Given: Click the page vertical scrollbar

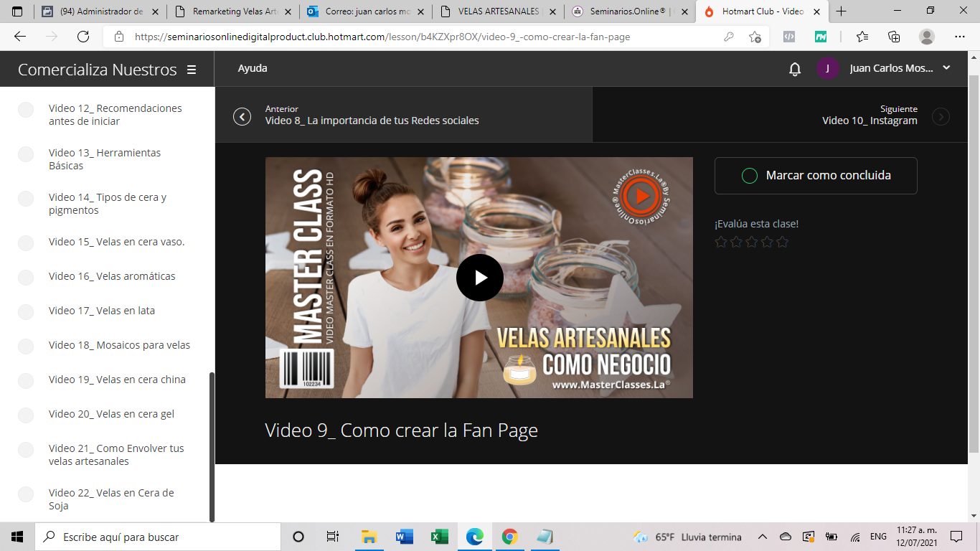Looking at the screenshot, I should [x=974, y=262].
